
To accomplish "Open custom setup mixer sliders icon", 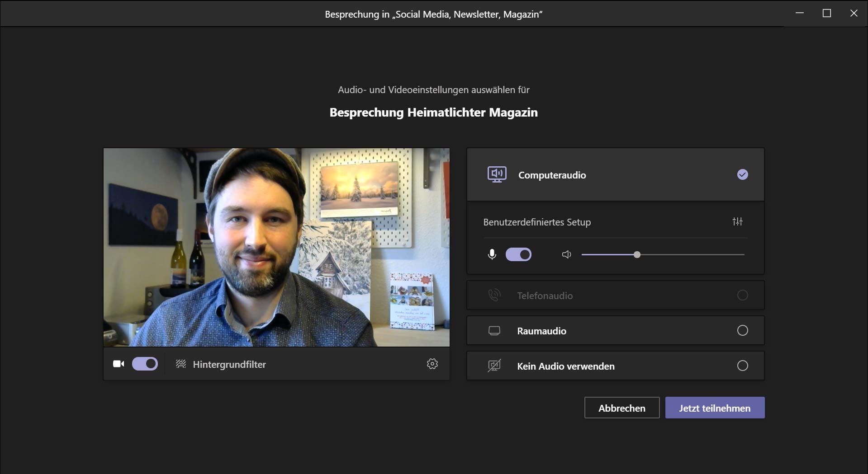I will 737,222.
